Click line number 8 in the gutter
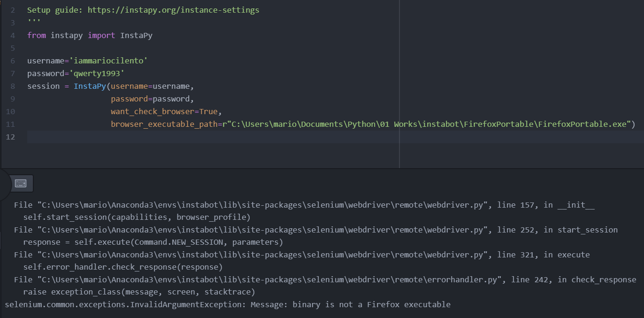Image resolution: width=644 pixels, height=318 pixels. point(12,86)
